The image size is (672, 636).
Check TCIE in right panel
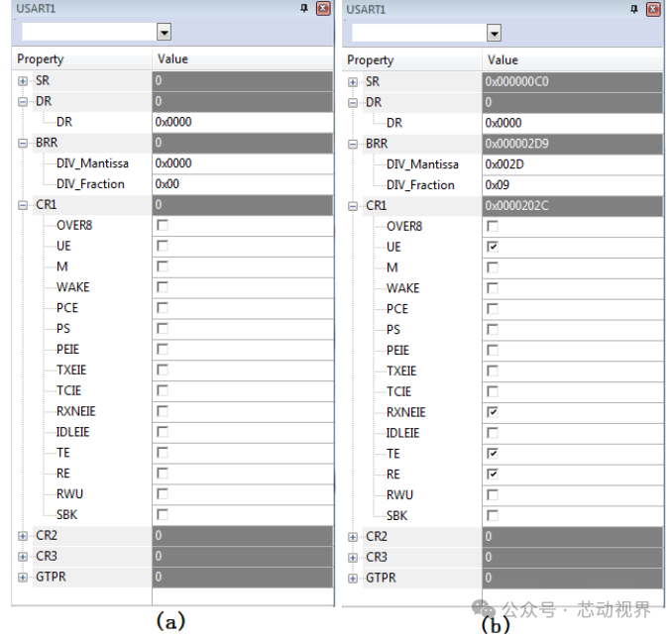point(493,391)
